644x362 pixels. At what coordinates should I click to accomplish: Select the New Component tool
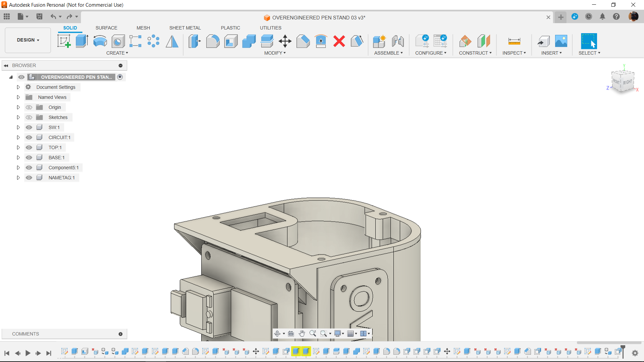click(x=379, y=41)
